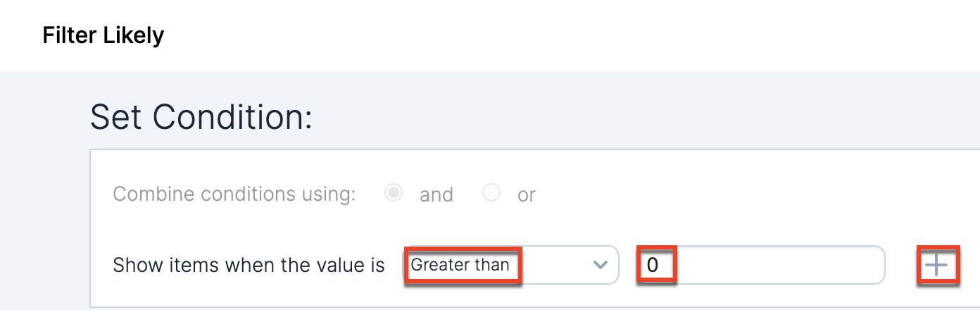This screenshot has width=980, height=310.
Task: Click the "0" digit in the value box
Action: click(652, 265)
